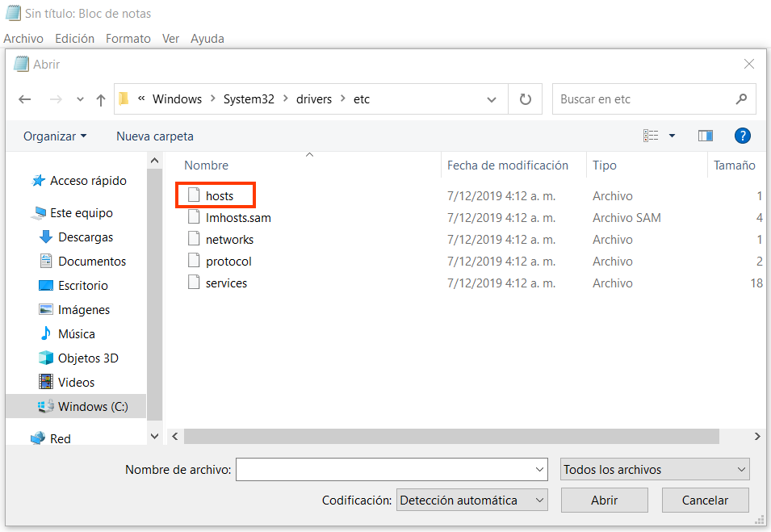771x532 pixels.
Task: Click the Back navigation arrow
Action: [25, 98]
